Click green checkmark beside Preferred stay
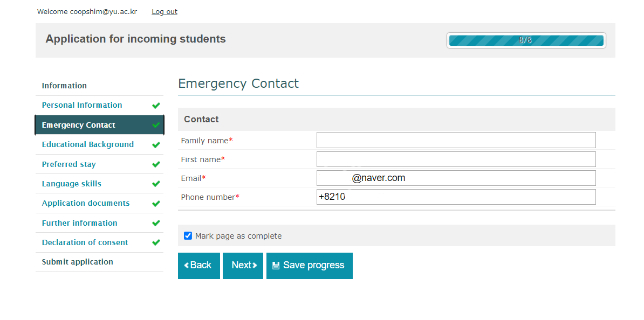 pyautogui.click(x=156, y=164)
